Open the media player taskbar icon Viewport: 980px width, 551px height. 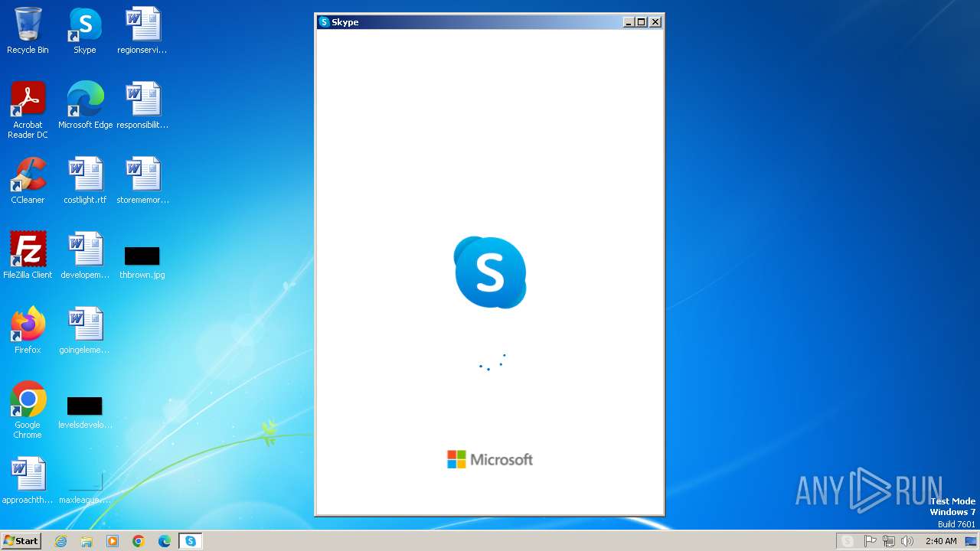pos(113,541)
